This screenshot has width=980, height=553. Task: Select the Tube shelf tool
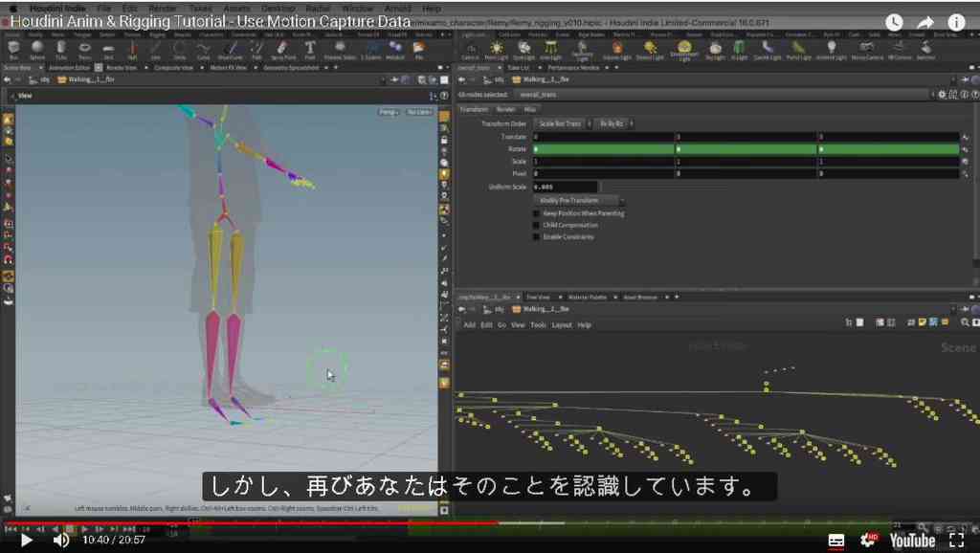tap(60, 50)
